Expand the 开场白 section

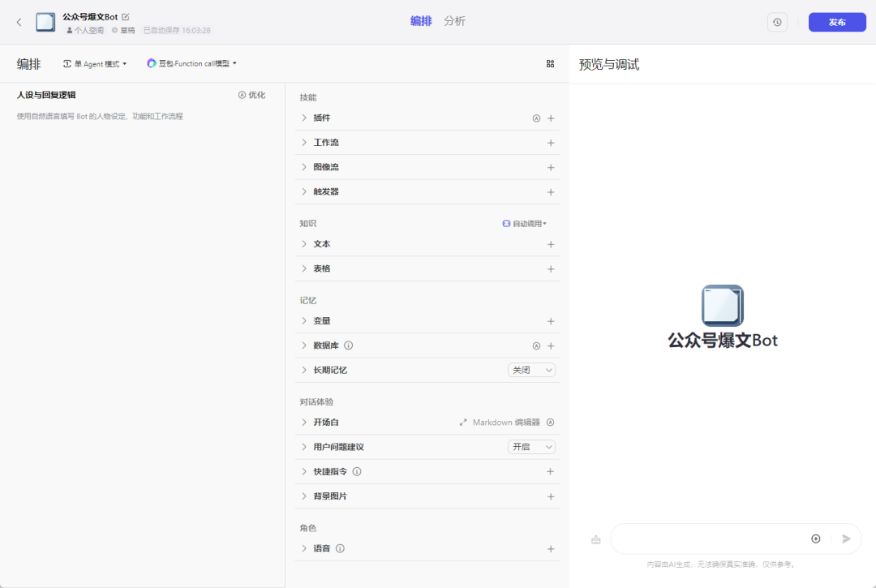[304, 423]
